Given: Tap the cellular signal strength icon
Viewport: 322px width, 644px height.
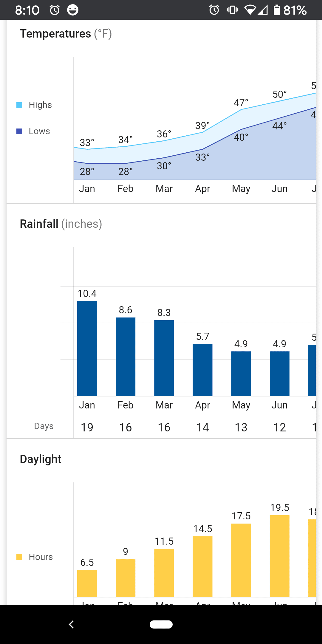Looking at the screenshot, I should coord(263,10).
